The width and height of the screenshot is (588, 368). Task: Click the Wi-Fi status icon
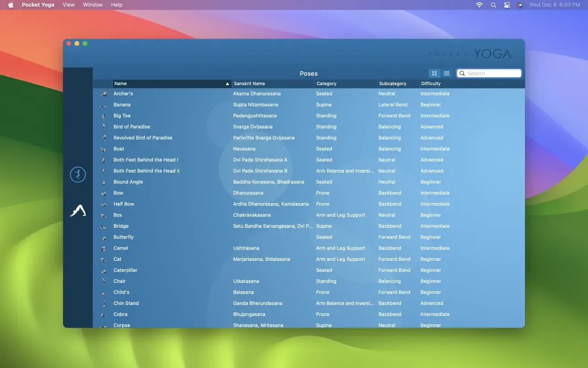click(x=479, y=5)
